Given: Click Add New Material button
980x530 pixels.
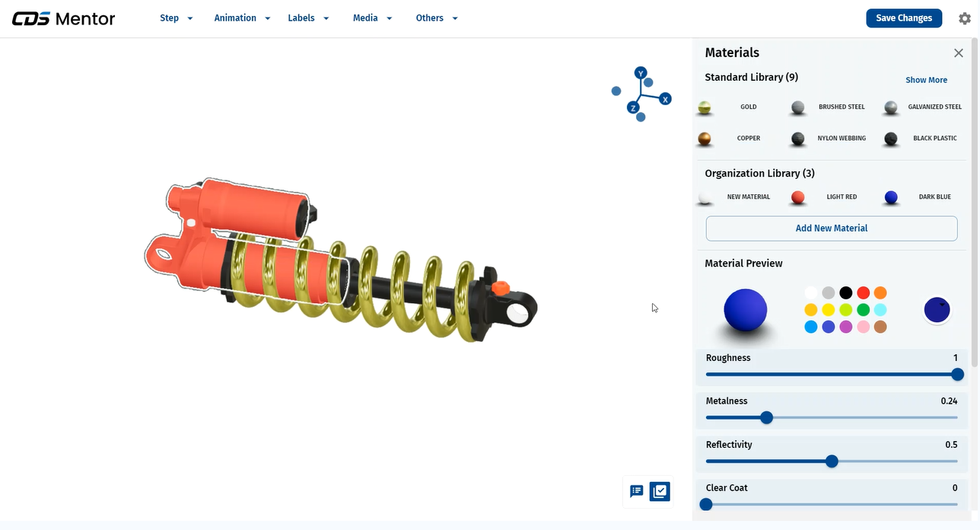Looking at the screenshot, I should point(831,228).
